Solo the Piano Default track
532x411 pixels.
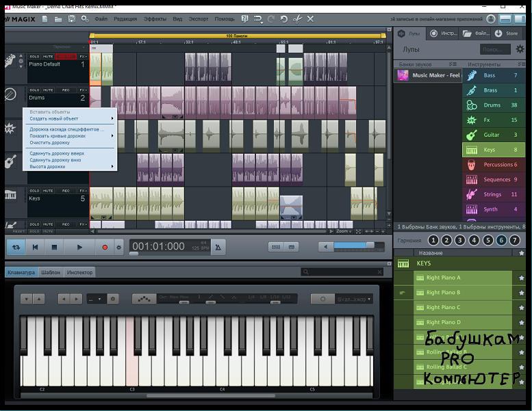pos(35,56)
